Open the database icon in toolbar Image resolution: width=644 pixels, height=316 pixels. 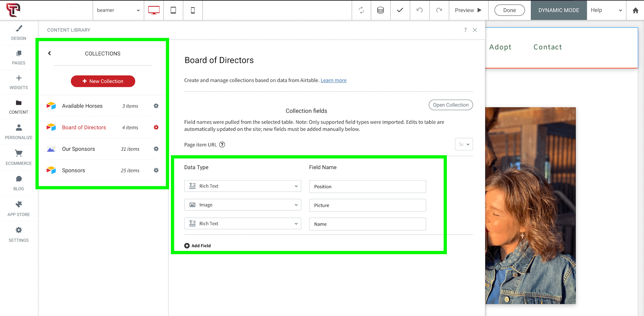pyautogui.click(x=381, y=10)
